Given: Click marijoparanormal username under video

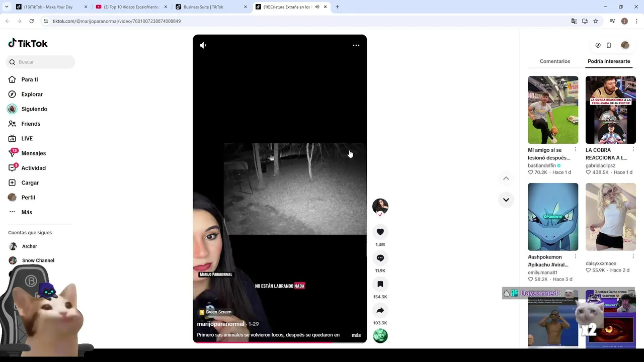Looking at the screenshot, I should 220,324.
